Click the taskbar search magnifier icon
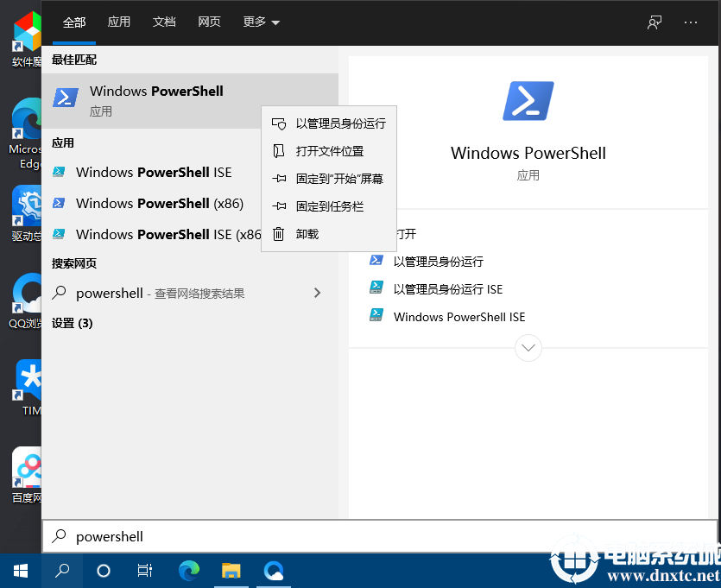Image resolution: width=721 pixels, height=588 pixels. tap(62, 571)
